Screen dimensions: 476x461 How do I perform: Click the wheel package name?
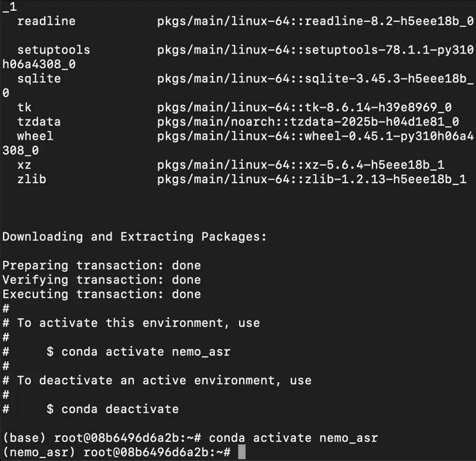click(35, 136)
